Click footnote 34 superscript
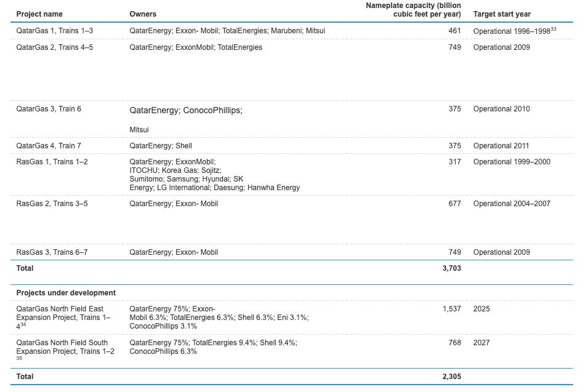The image size is (586, 392). [x=23, y=325]
